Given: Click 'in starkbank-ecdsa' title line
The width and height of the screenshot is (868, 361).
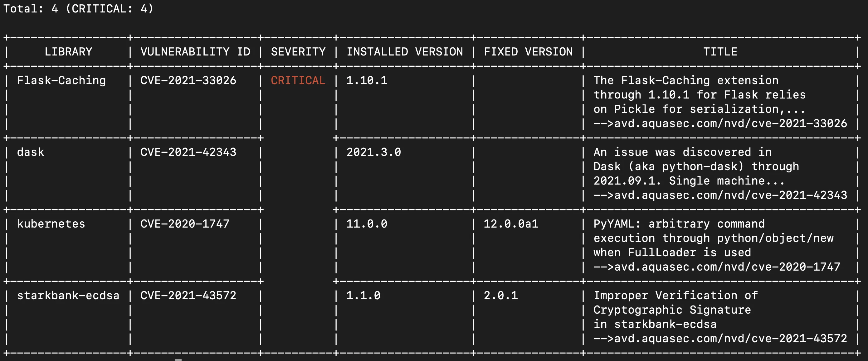Looking at the screenshot, I should (655, 324).
